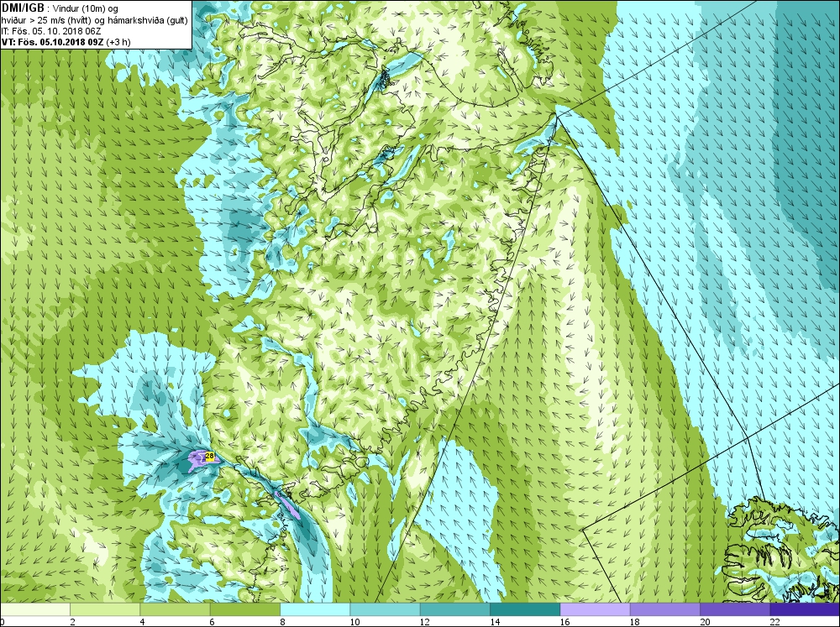Select the light green 2–4 m/s legend swatch

[105, 609]
